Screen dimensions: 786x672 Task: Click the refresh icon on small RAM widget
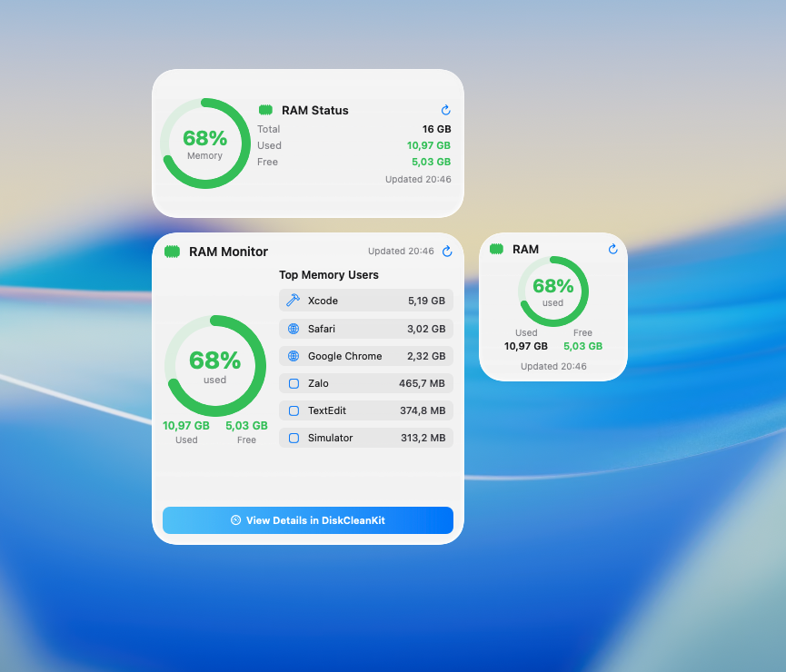click(x=612, y=248)
